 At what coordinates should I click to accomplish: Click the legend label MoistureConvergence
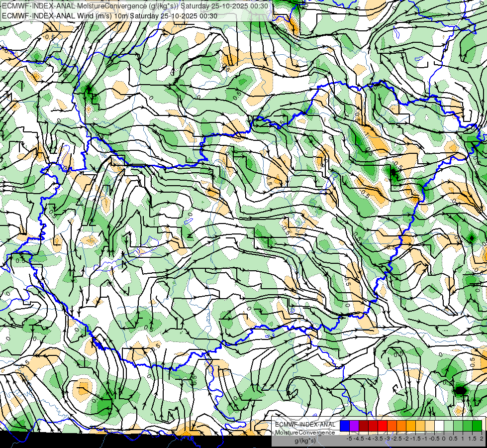tap(305, 433)
